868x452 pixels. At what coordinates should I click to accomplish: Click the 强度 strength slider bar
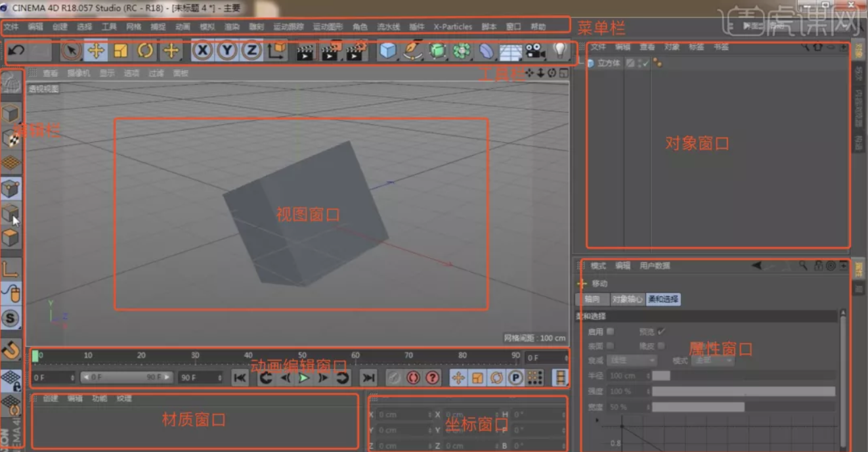(743, 392)
